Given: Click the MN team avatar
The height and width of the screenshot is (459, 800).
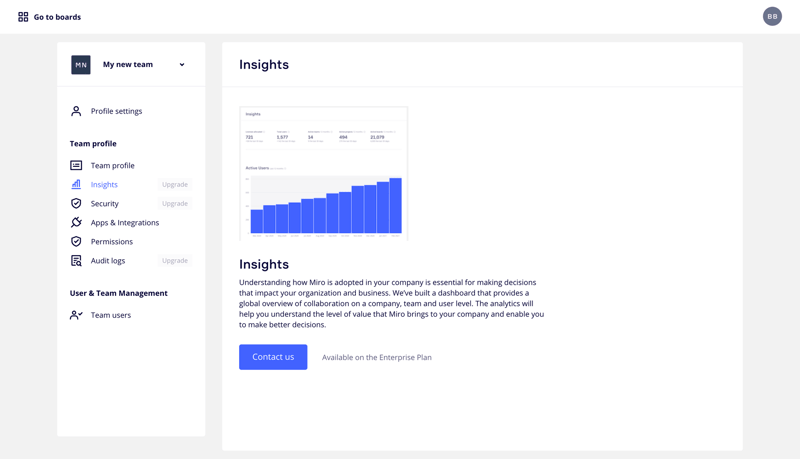Looking at the screenshot, I should (x=81, y=65).
